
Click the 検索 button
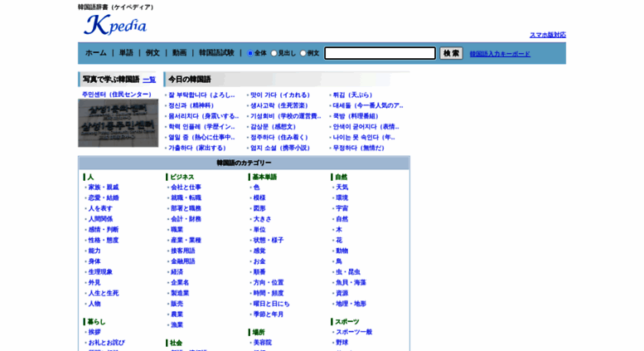pos(451,53)
